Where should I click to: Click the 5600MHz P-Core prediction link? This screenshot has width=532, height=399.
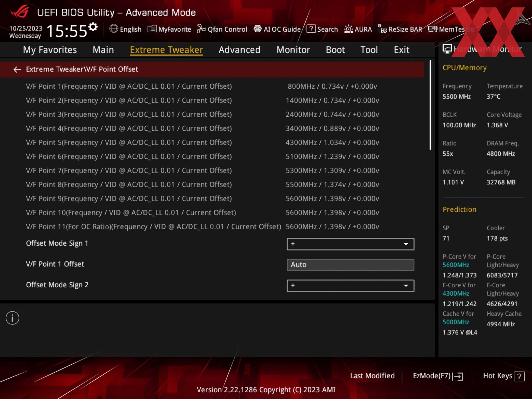(456, 265)
